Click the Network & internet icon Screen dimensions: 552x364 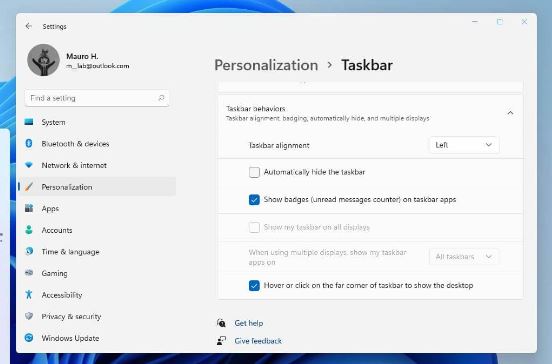click(29, 165)
